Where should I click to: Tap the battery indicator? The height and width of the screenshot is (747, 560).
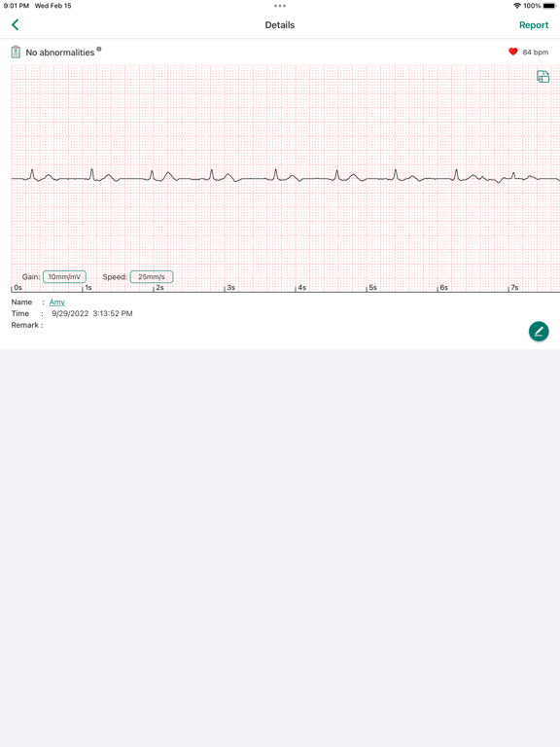pos(549,6)
